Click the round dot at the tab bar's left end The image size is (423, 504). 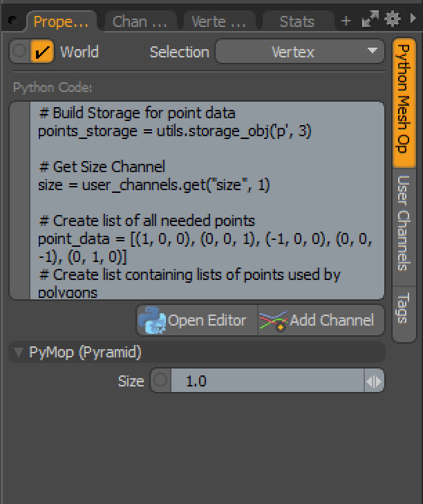coord(13,21)
